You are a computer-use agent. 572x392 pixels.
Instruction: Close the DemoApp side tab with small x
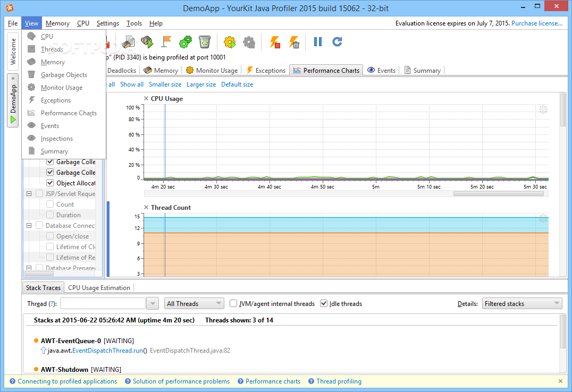click(13, 78)
